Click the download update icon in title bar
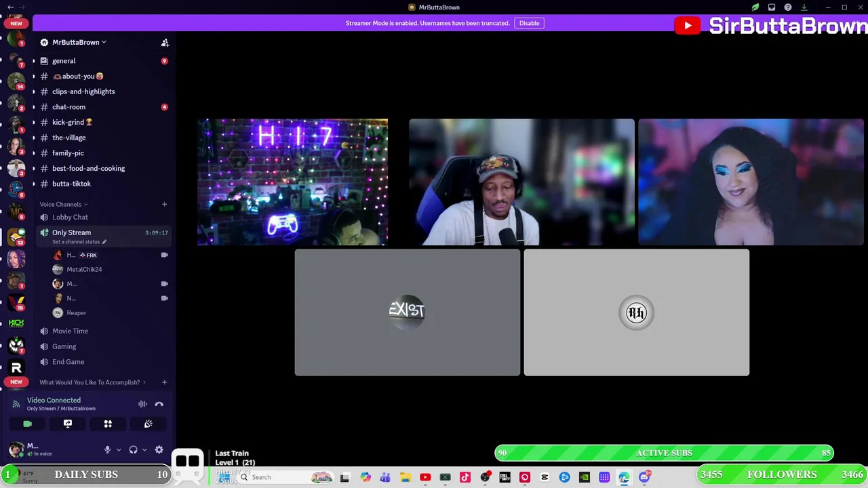Viewport: 868px width, 488px height. pyautogui.click(x=804, y=7)
